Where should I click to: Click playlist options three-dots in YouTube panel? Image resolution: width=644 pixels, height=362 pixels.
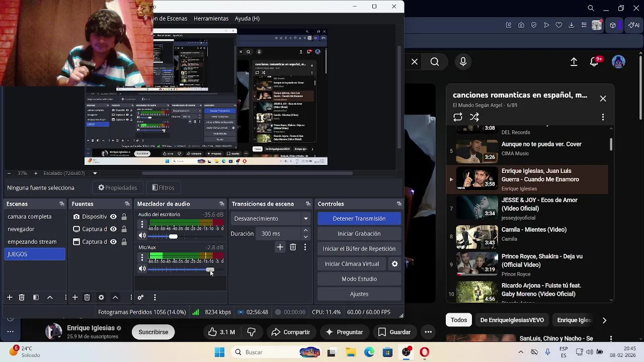pyautogui.click(x=603, y=117)
